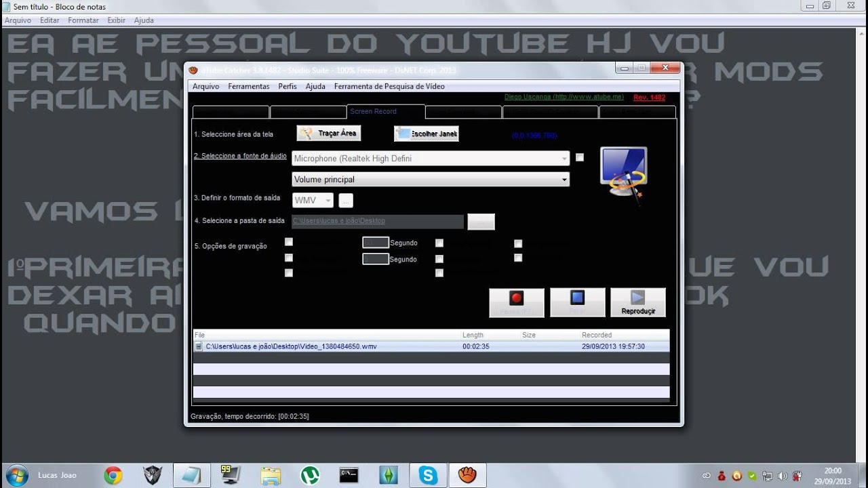
Task: Open uTorrent from the taskbar
Action: tap(310, 475)
